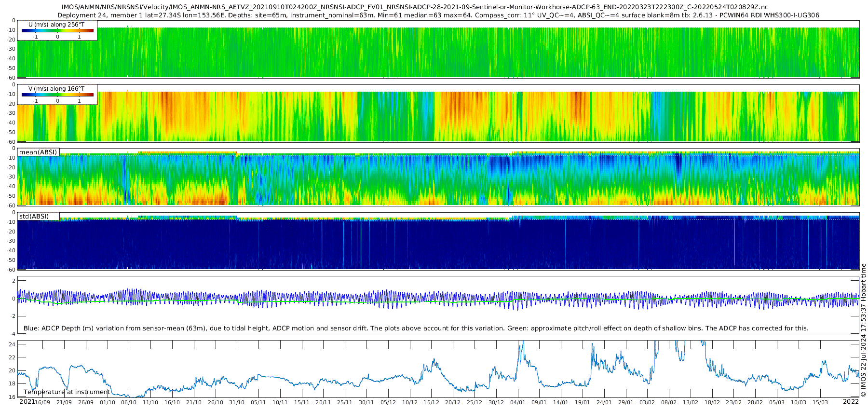868x410 pixels.
Task: Click the '25/12' date tick label
Action: pyautogui.click(x=475, y=402)
